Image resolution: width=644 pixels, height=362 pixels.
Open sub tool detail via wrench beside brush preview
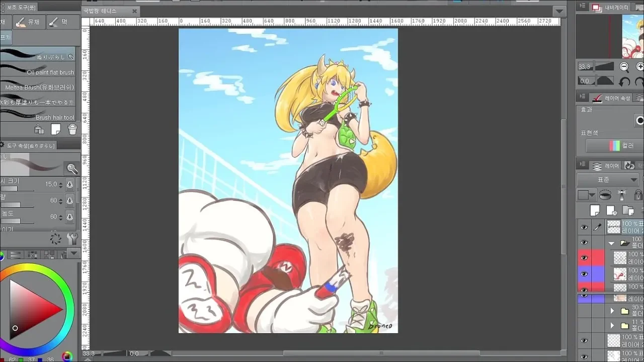tap(72, 169)
